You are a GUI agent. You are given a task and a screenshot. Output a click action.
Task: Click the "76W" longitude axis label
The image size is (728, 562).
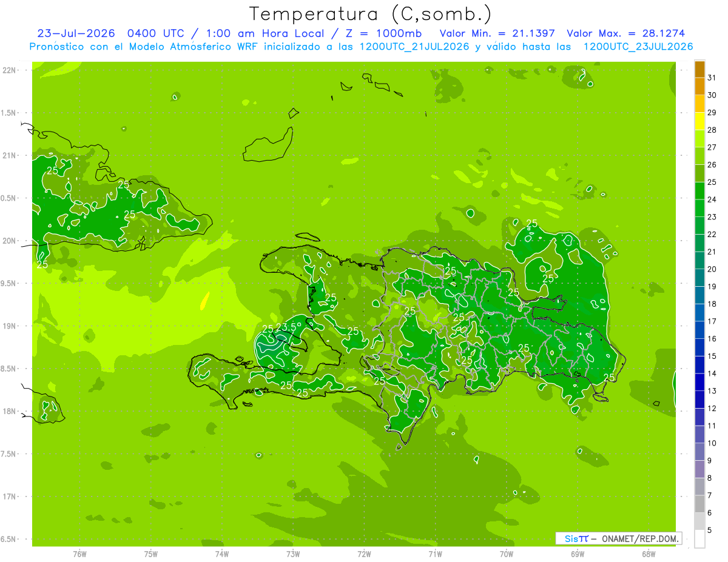click(x=79, y=554)
